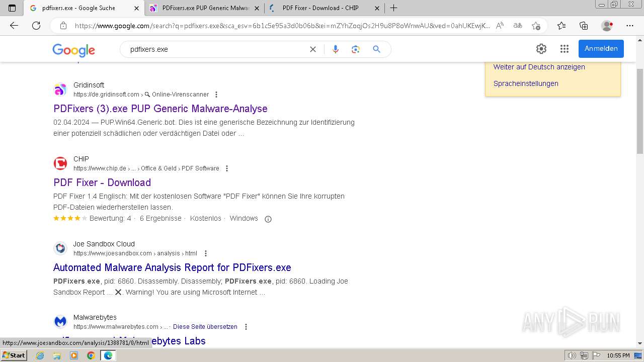This screenshot has width=644, height=362.
Task: Open File Explorer from the taskbar
Action: (x=57, y=355)
